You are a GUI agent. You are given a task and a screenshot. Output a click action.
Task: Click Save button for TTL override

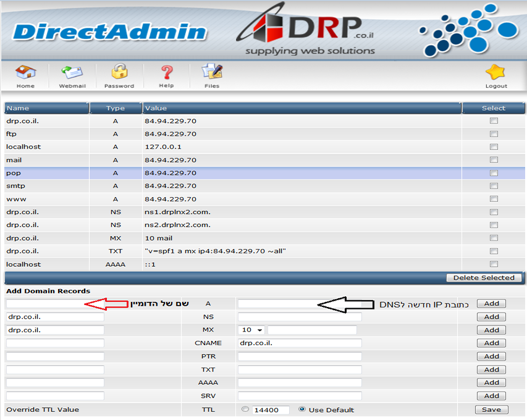[x=491, y=409]
